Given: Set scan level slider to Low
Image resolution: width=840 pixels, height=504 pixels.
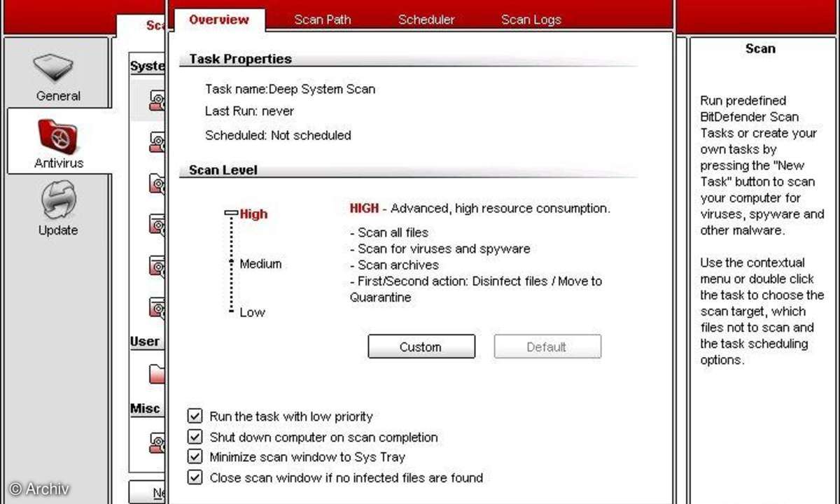Looking at the screenshot, I should click(231, 311).
